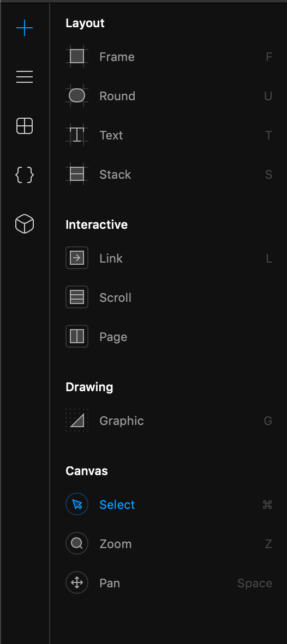287x644 pixels.
Task: Add a Scroll component icon
Action: click(x=77, y=297)
